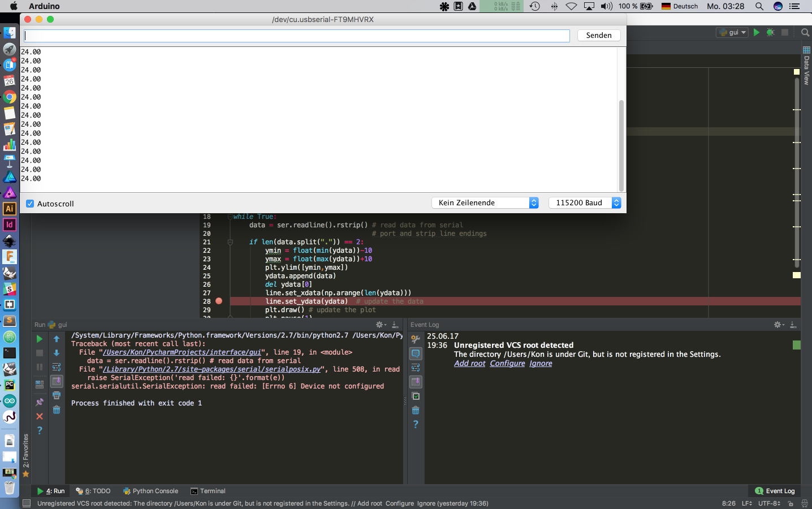Toggle soft-wrap in Event Log
The height and width of the screenshot is (509, 812).
[x=416, y=368]
